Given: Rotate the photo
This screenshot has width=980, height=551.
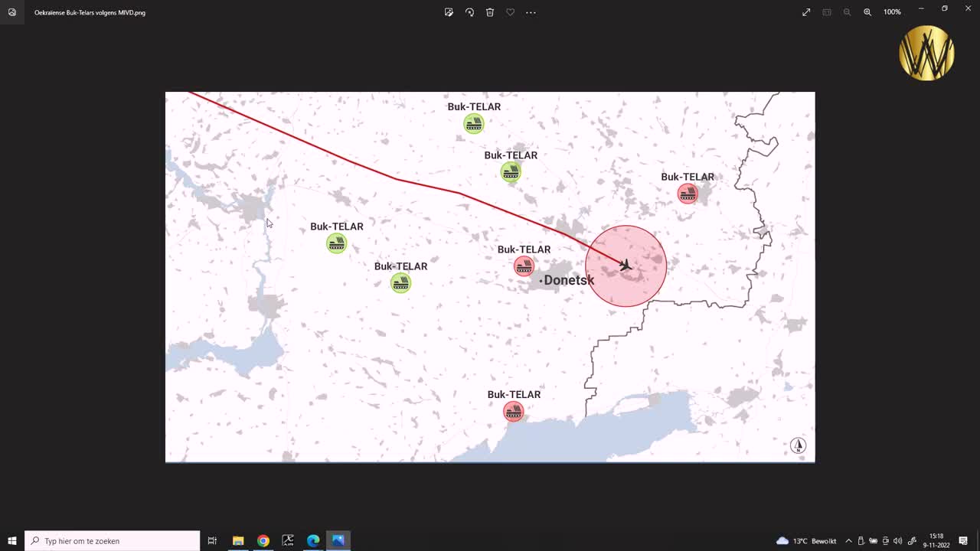Looking at the screenshot, I should 469,12.
